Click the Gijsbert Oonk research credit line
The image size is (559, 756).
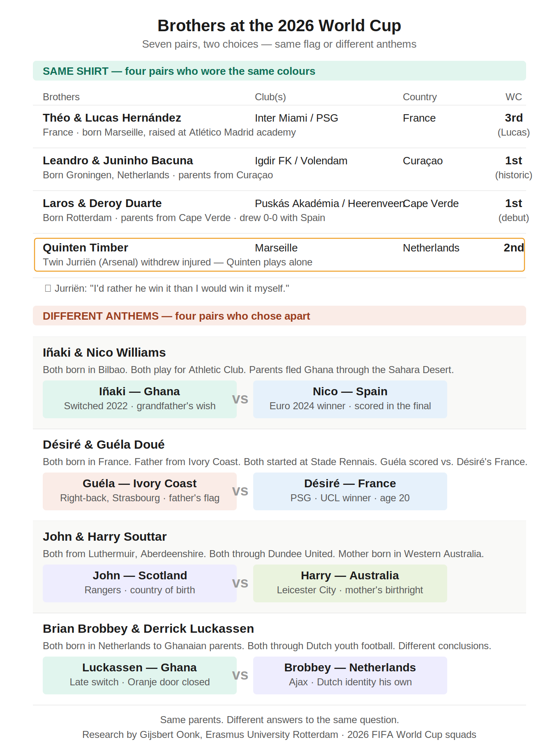(x=279, y=735)
